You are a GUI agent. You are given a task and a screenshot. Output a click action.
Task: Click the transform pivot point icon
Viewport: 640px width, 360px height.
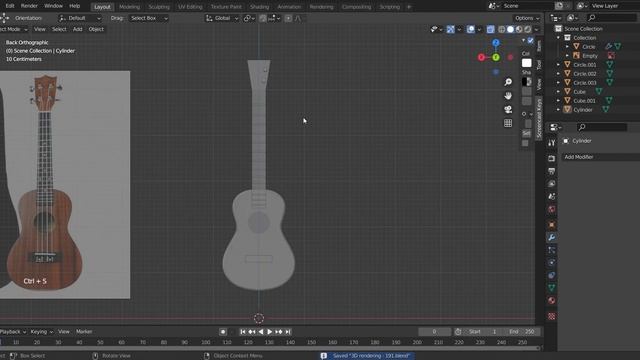point(249,18)
